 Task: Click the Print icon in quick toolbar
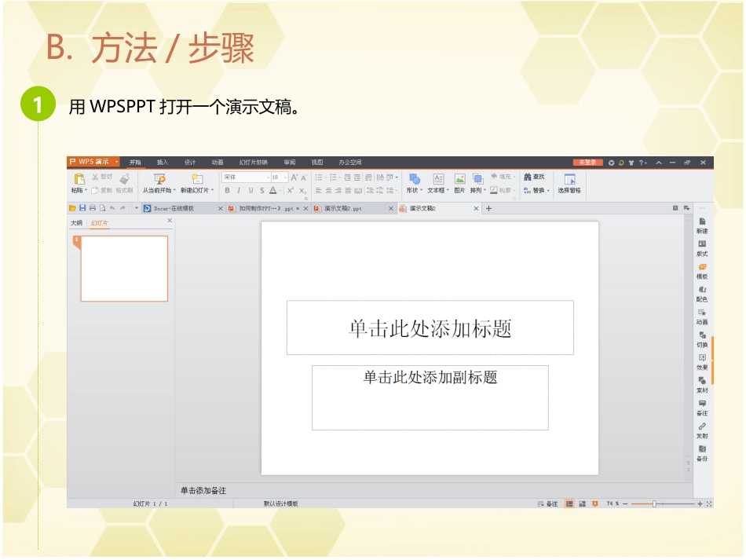(x=93, y=208)
